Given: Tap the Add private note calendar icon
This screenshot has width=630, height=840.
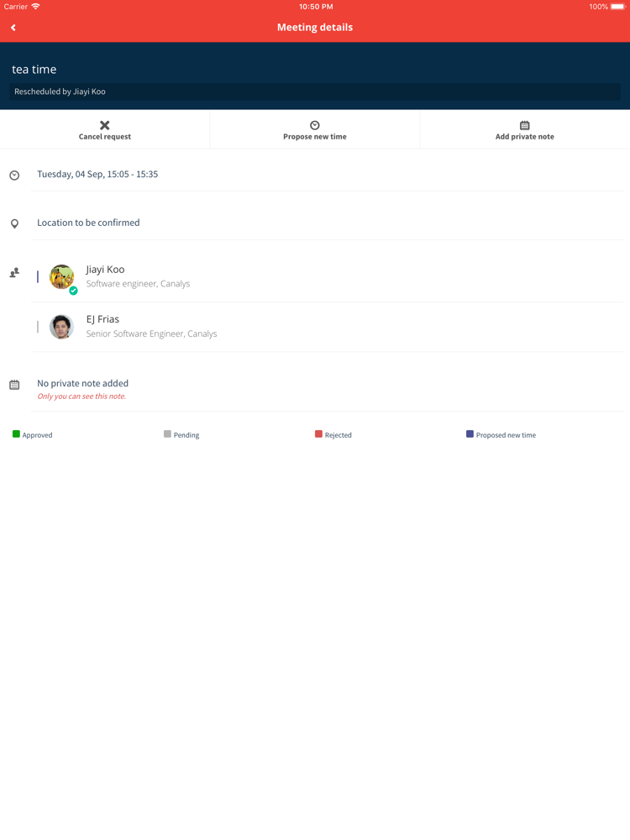Looking at the screenshot, I should point(525,125).
